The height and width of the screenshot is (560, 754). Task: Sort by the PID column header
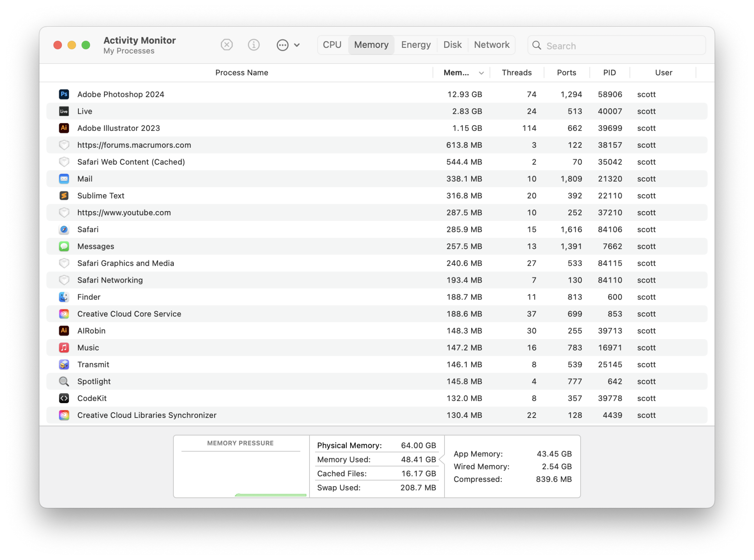coord(609,73)
